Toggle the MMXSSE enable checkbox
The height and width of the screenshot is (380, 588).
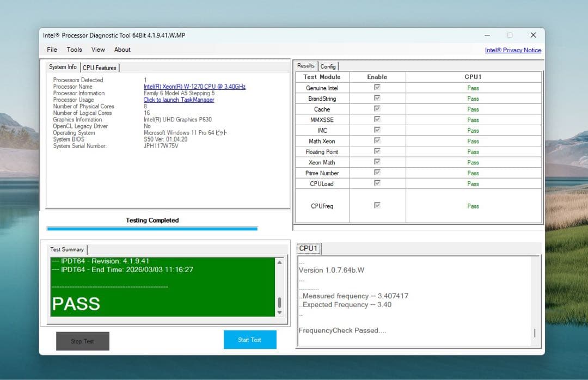tap(377, 119)
